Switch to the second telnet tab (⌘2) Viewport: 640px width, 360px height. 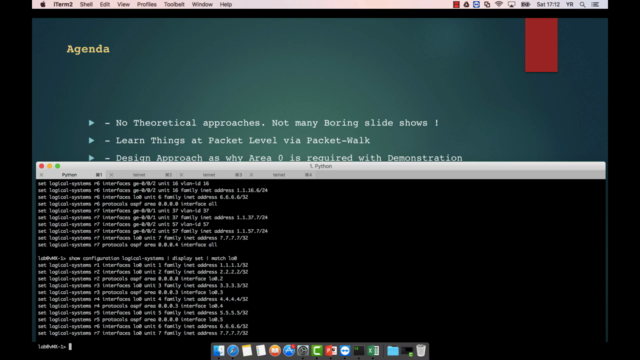point(139,175)
